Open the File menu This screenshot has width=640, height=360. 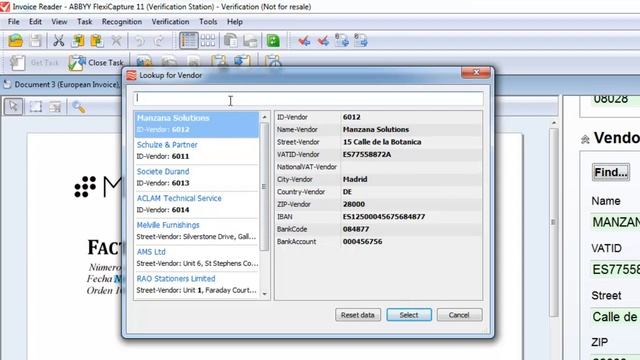tap(13, 22)
